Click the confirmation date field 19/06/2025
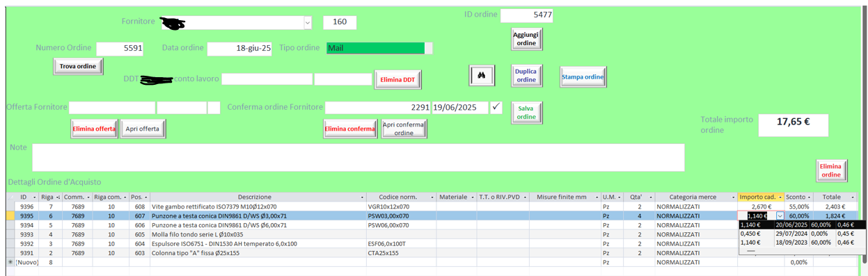 pos(460,107)
